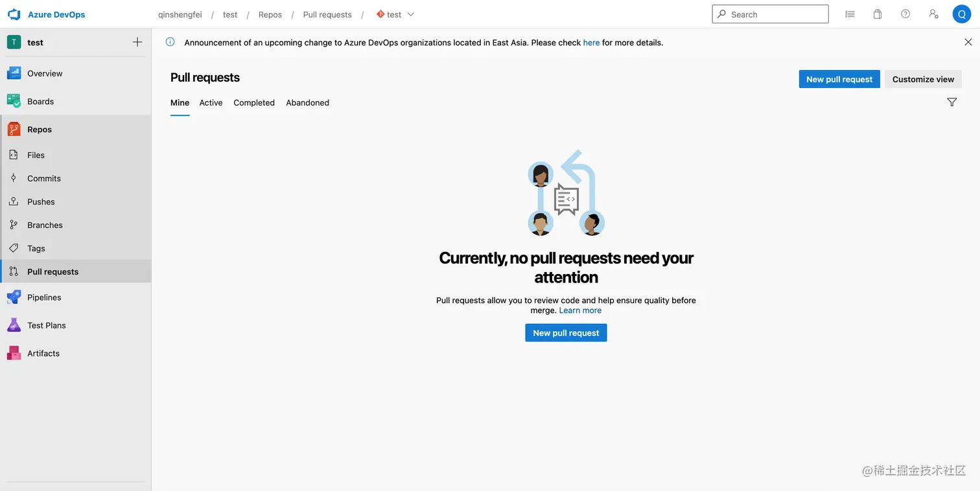Follow the 'here' link in announcement
This screenshot has height=491, width=980.
pyautogui.click(x=591, y=43)
